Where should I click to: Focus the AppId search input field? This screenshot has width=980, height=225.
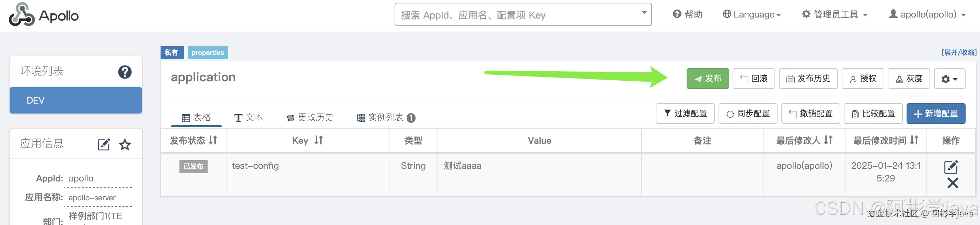[517, 15]
